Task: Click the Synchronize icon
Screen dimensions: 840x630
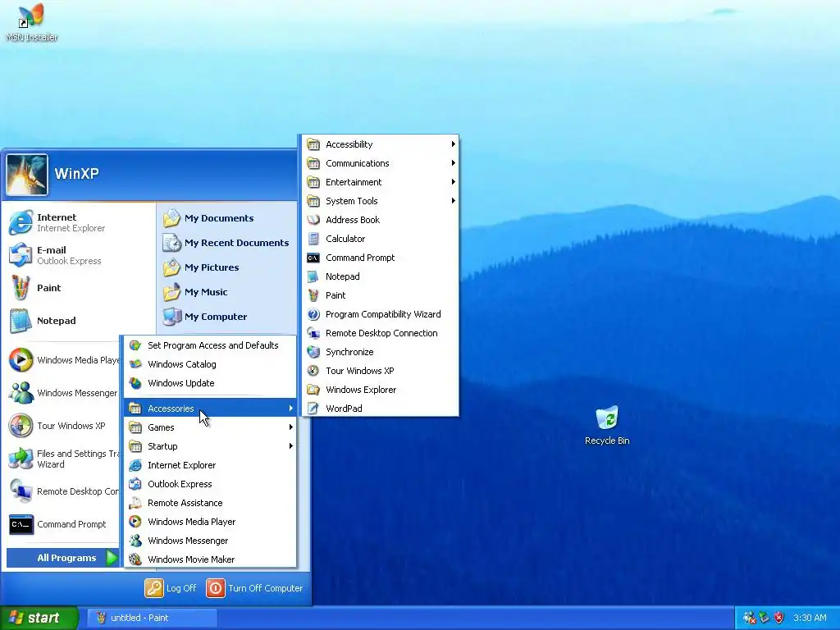Action: 313,352
